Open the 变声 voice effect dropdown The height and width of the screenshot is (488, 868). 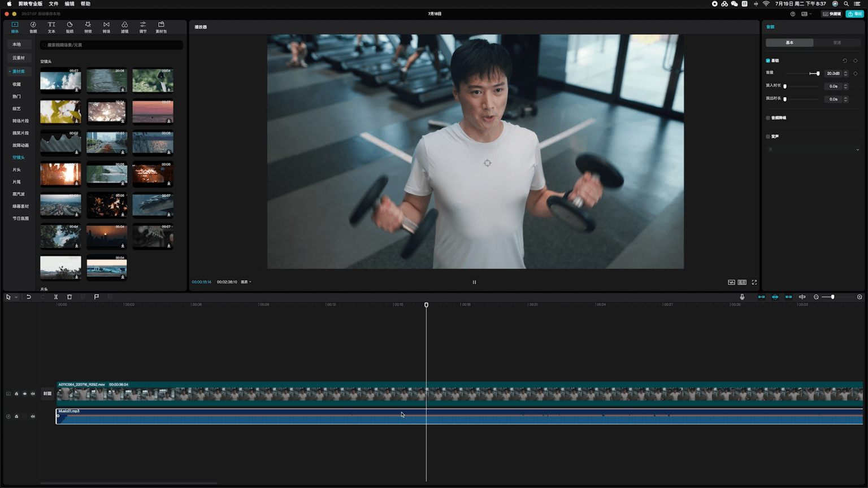pos(813,150)
